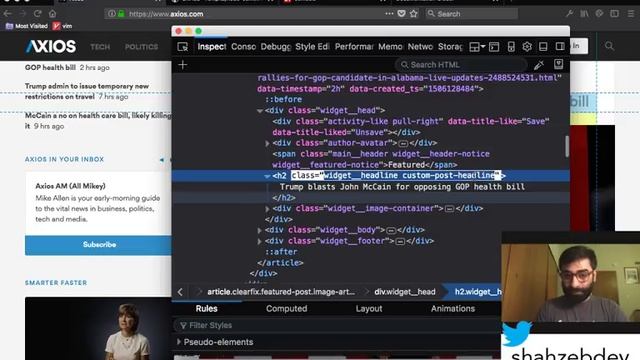
Task: Open the iframe selection dropdown in DevTools
Action: (x=477, y=47)
